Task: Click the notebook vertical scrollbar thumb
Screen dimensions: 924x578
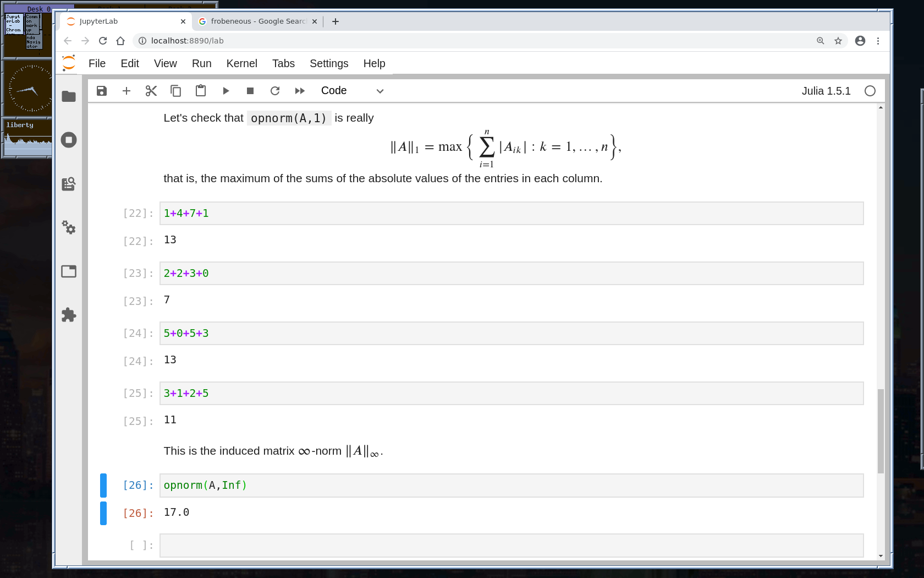Action: point(881,430)
